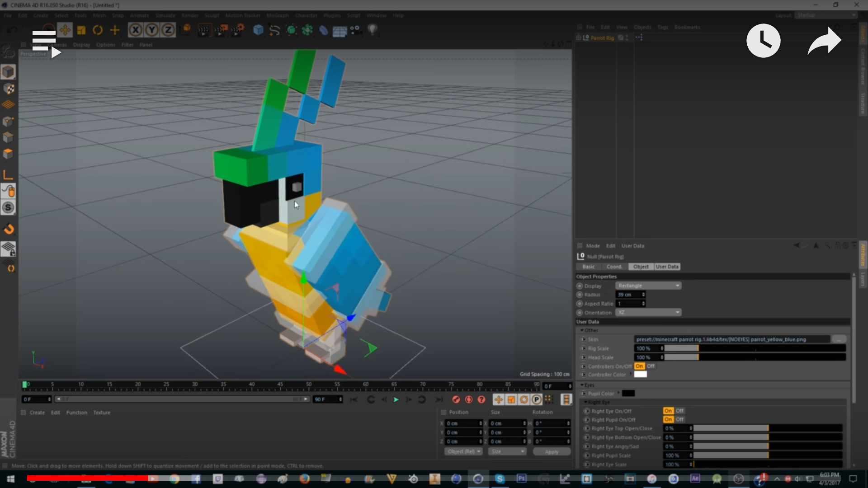Go to start of animation
This screenshot has height=488, width=868.
[354, 399]
